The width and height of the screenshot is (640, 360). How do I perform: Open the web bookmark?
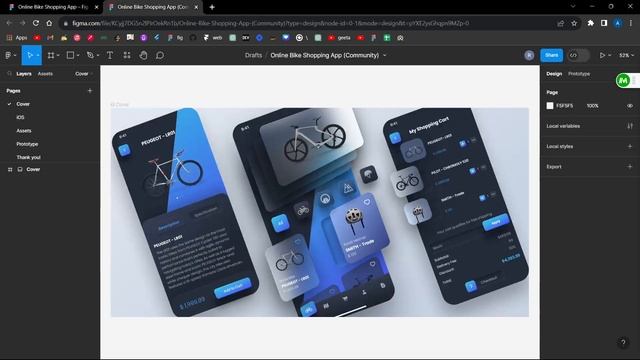point(213,38)
